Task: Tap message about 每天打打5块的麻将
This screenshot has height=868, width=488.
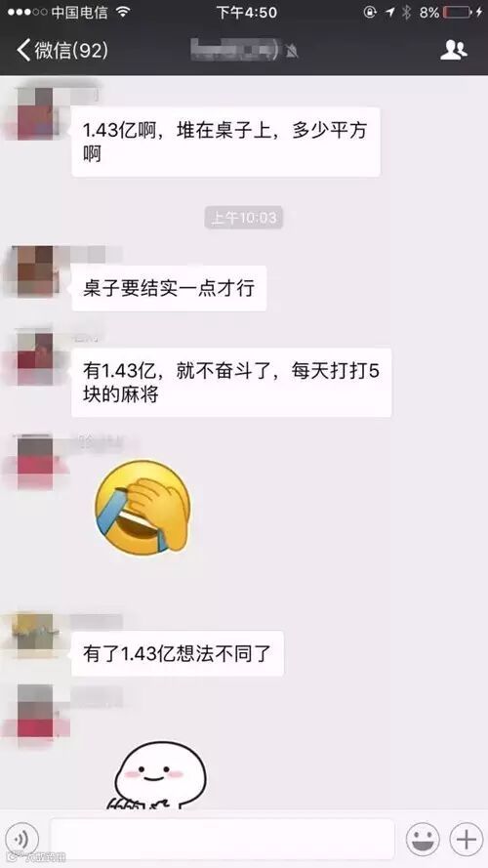Action: (x=231, y=383)
